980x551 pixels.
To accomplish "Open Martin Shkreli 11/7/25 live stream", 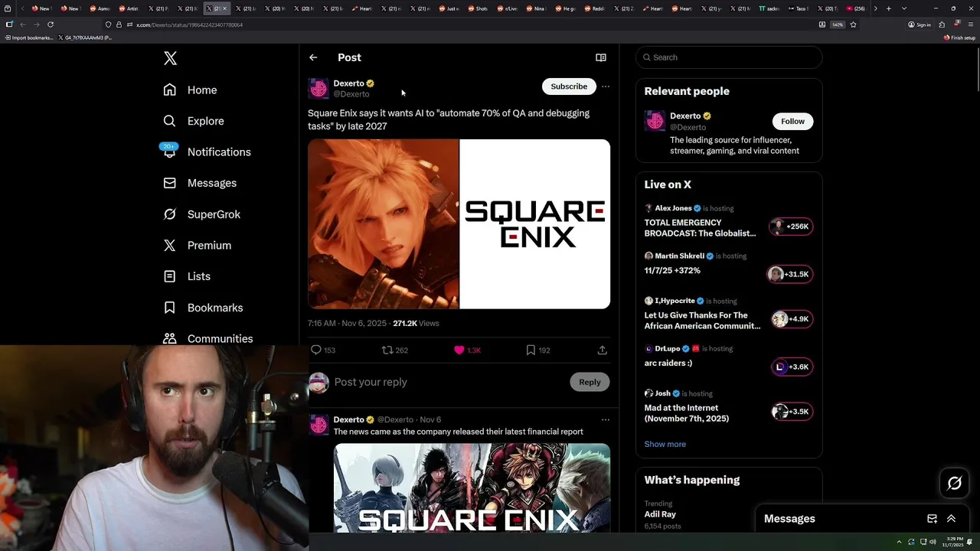I will tap(727, 265).
